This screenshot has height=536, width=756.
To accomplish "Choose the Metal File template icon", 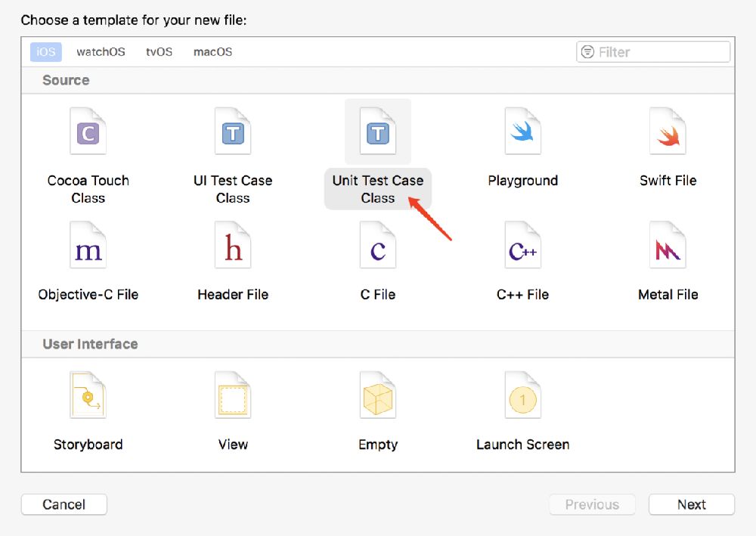I will 668,246.
